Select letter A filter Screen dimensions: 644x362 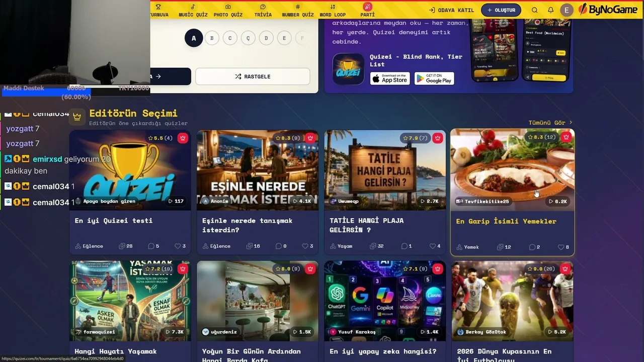194,38
